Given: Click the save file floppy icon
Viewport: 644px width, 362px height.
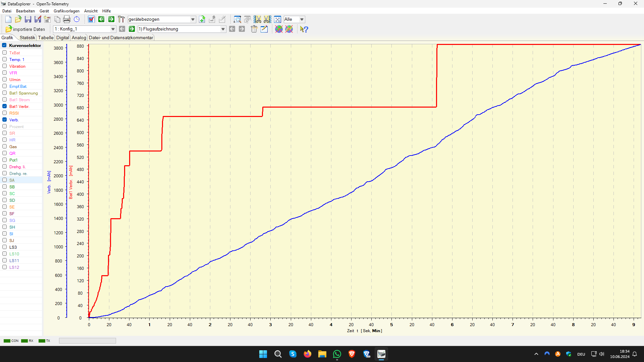Looking at the screenshot, I should click(28, 19).
